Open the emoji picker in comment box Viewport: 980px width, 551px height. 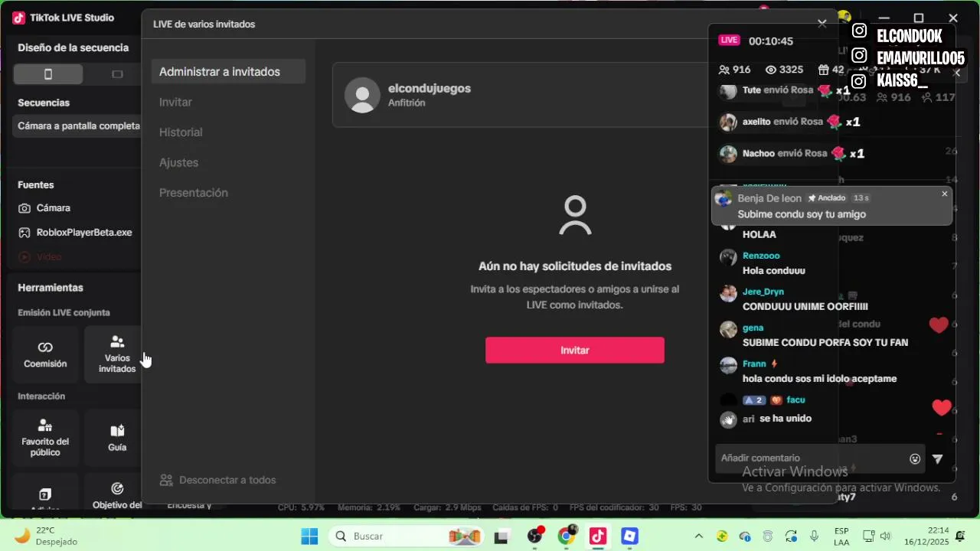(x=915, y=459)
